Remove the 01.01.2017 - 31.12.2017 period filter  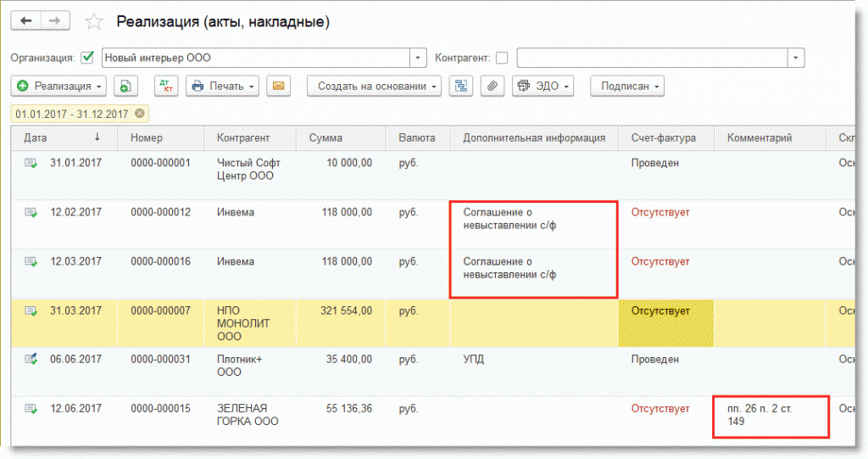pos(139,114)
